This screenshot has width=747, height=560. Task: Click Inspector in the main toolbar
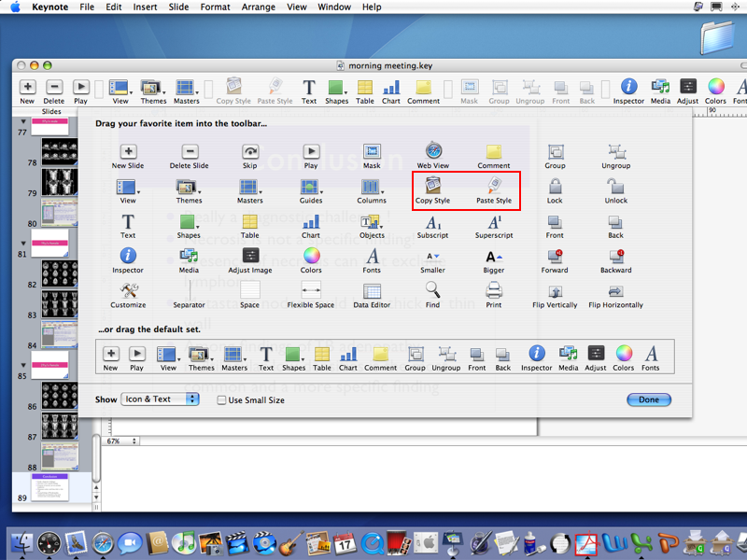click(628, 91)
